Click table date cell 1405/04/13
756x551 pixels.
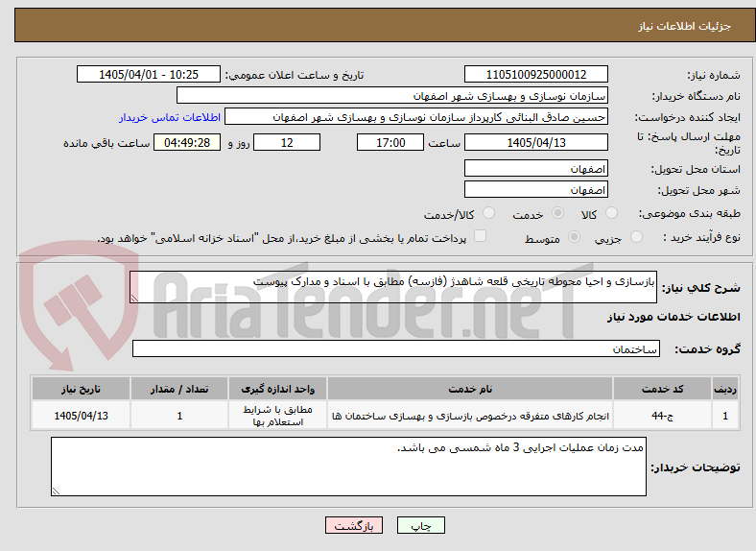[81, 416]
